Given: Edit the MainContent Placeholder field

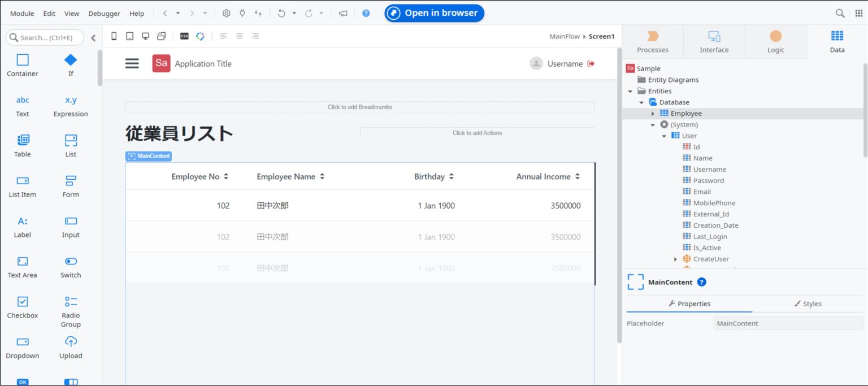Looking at the screenshot, I should (x=788, y=323).
